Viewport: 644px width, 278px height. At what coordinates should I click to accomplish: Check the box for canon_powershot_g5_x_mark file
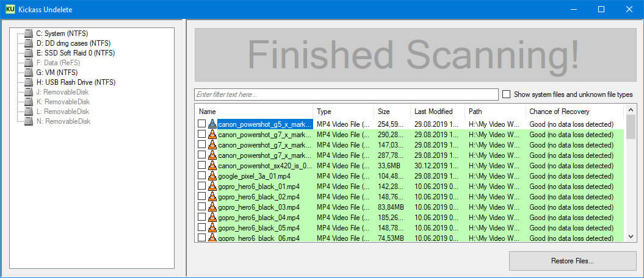[202, 124]
